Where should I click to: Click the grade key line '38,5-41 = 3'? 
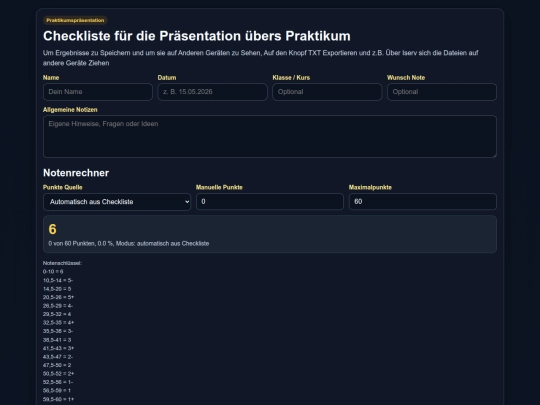tap(57, 340)
